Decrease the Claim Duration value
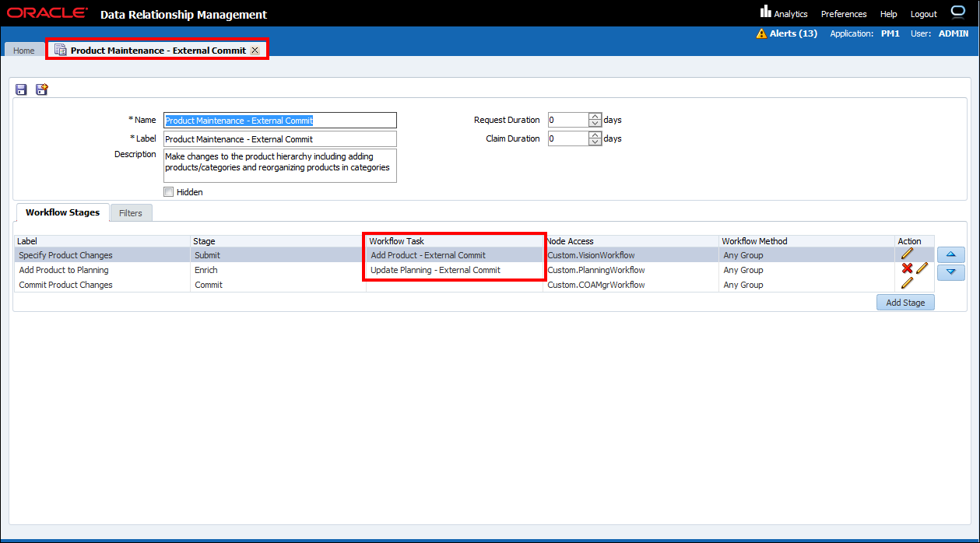Image resolution: width=980 pixels, height=543 pixels. 595,142
